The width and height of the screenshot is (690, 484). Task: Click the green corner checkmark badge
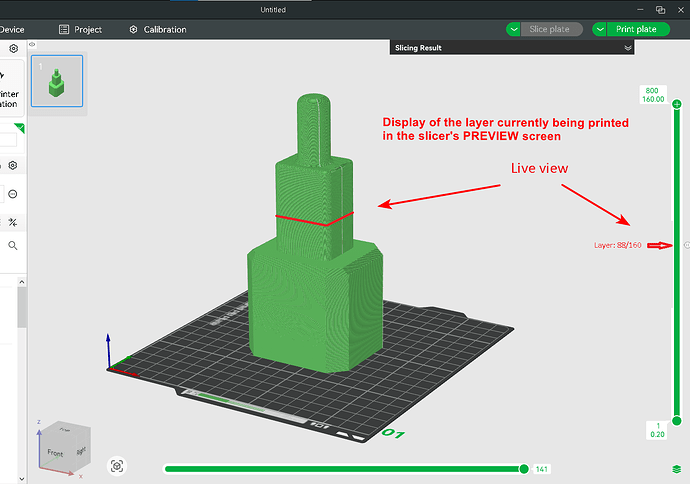[x=20, y=128]
